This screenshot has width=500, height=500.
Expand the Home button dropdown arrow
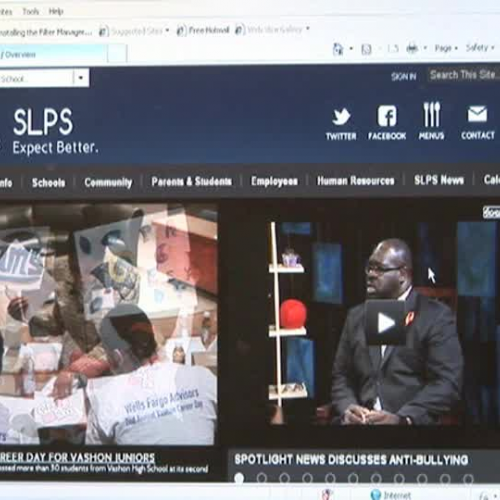point(351,49)
